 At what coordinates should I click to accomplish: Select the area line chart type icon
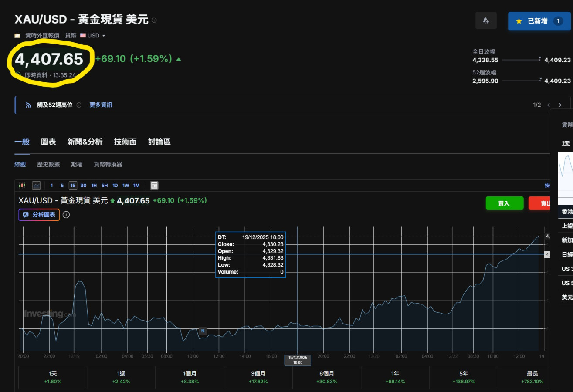36,186
